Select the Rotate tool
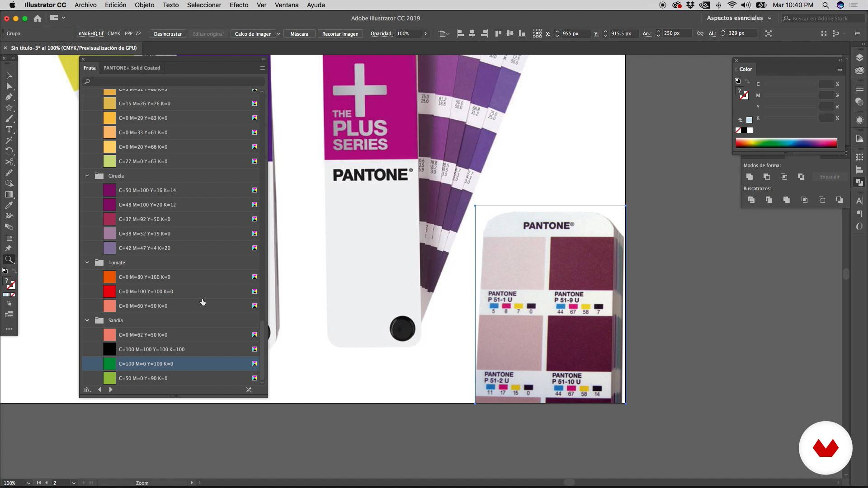868x488 pixels. [x=9, y=151]
